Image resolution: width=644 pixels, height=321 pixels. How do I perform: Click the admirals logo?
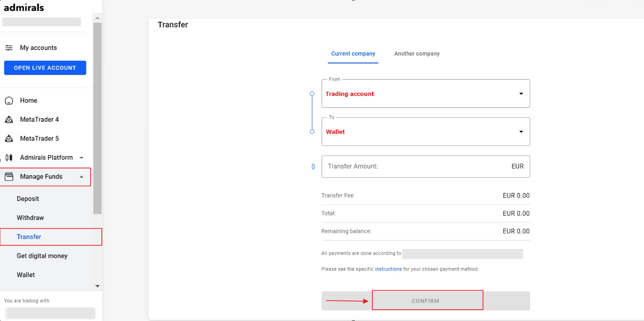[x=24, y=7]
